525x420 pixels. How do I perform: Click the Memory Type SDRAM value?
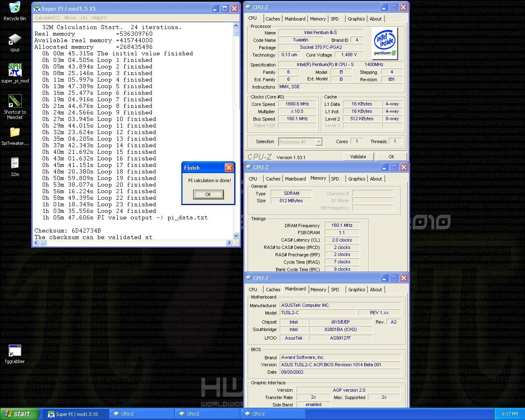[x=291, y=193]
